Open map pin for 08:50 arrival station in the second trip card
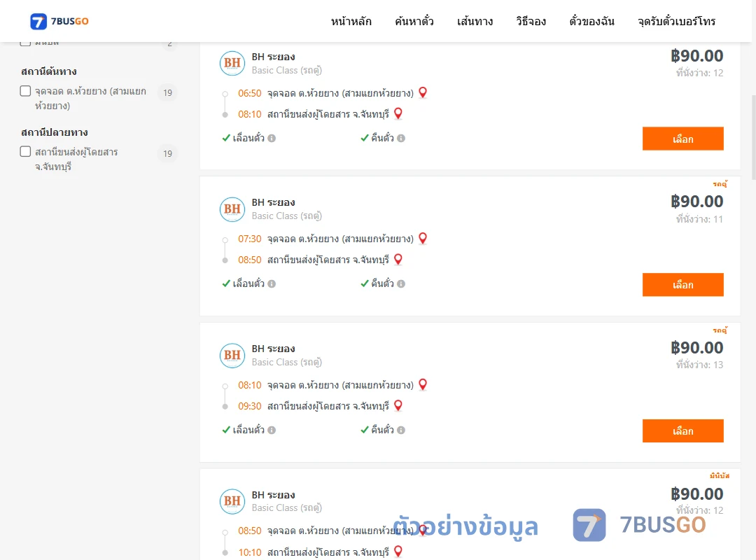Image resolution: width=756 pixels, height=560 pixels. pos(398,260)
